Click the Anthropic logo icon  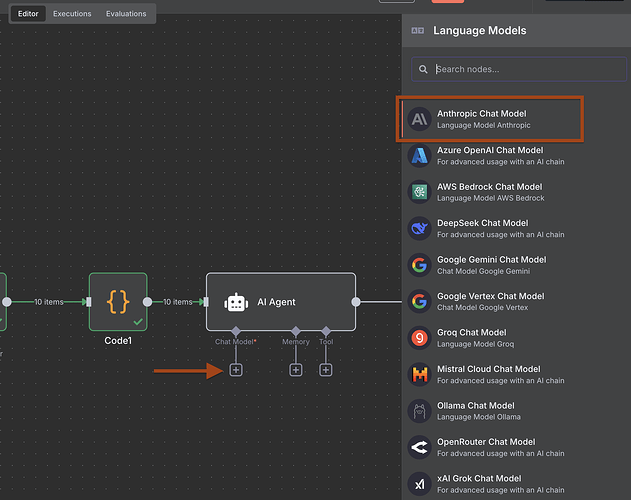point(419,119)
